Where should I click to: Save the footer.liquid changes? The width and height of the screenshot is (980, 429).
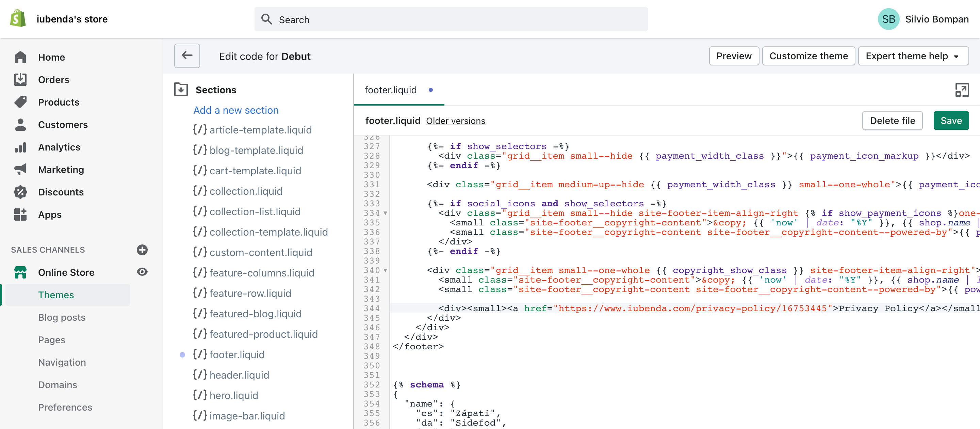[x=951, y=120]
